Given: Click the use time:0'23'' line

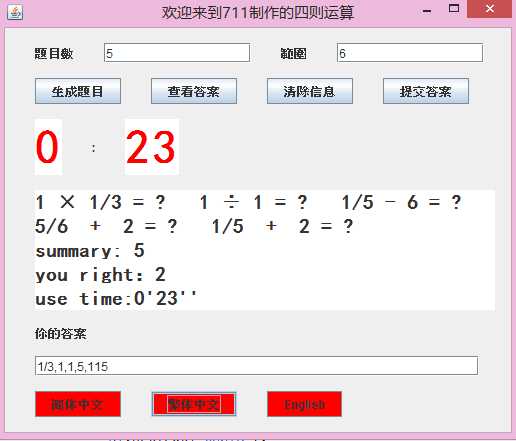Looking at the screenshot, I should tap(116, 298).
